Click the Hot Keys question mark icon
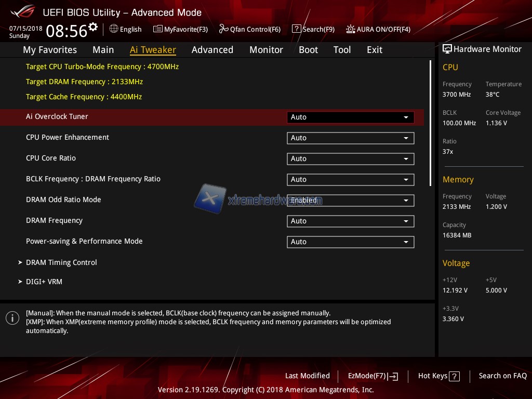This screenshot has width=532, height=399. tap(454, 376)
